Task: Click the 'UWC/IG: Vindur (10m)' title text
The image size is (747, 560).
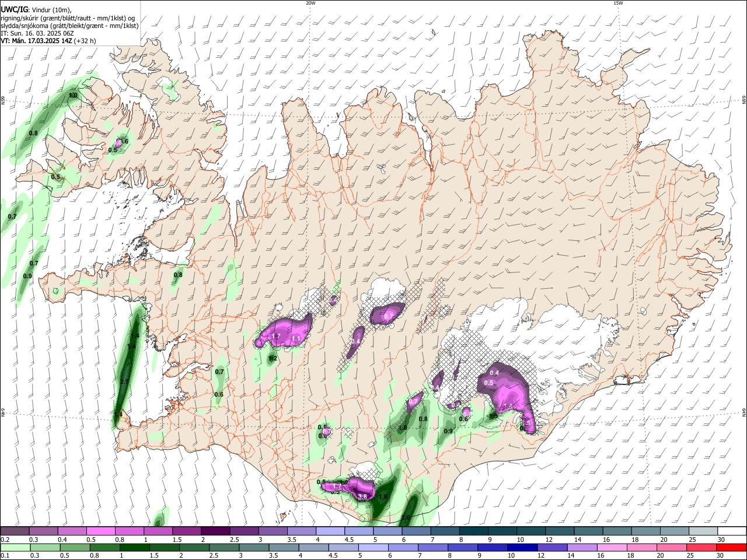Action: [x=36, y=9]
